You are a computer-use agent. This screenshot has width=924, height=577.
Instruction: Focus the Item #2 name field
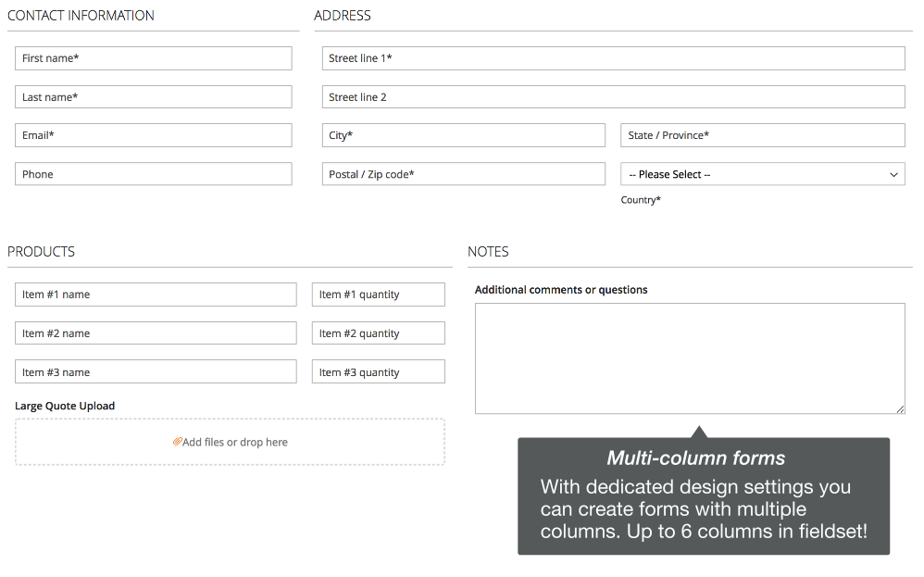pos(156,333)
